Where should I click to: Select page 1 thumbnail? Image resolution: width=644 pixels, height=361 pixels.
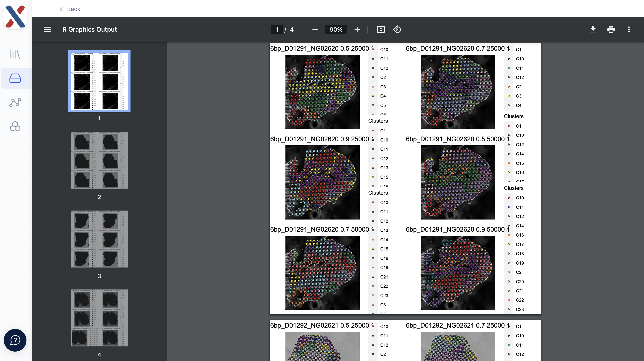point(99,81)
